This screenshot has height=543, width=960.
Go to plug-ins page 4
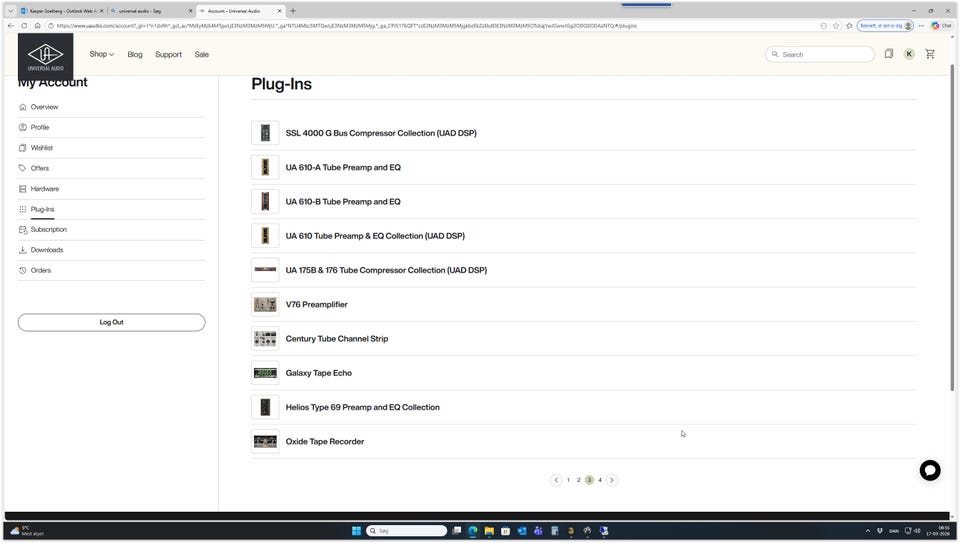[600, 480]
